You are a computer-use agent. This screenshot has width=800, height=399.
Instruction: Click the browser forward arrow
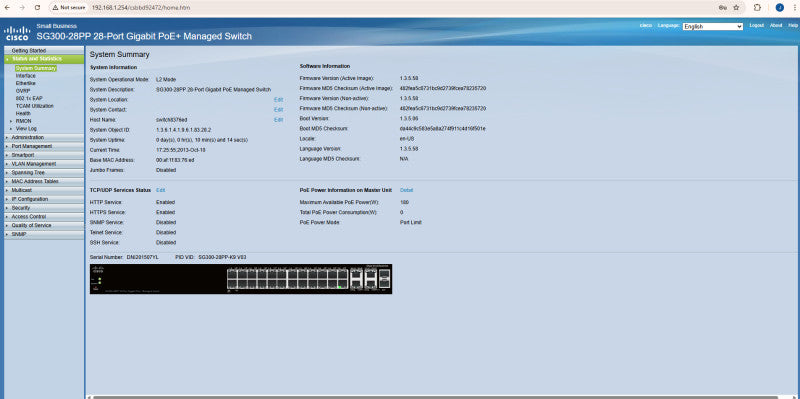22,8
